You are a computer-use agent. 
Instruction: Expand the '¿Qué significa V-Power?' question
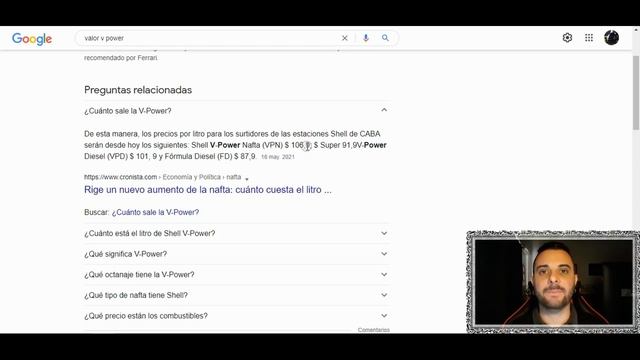point(237,254)
